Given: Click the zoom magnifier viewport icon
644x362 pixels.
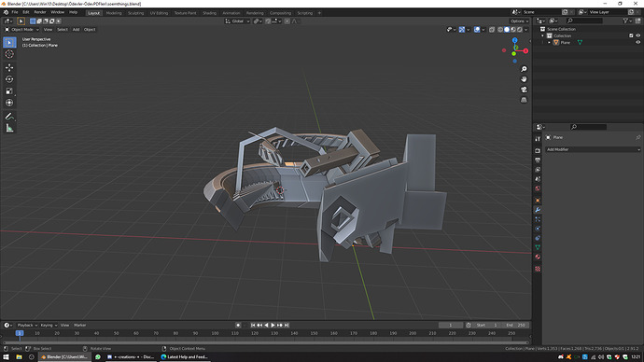Looking at the screenshot, I should pos(524,69).
